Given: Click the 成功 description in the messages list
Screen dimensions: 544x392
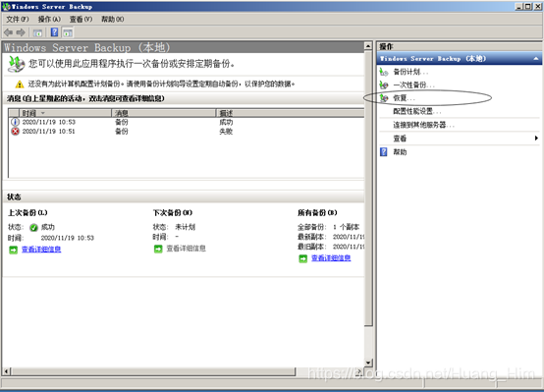Looking at the screenshot, I should click(226, 122).
